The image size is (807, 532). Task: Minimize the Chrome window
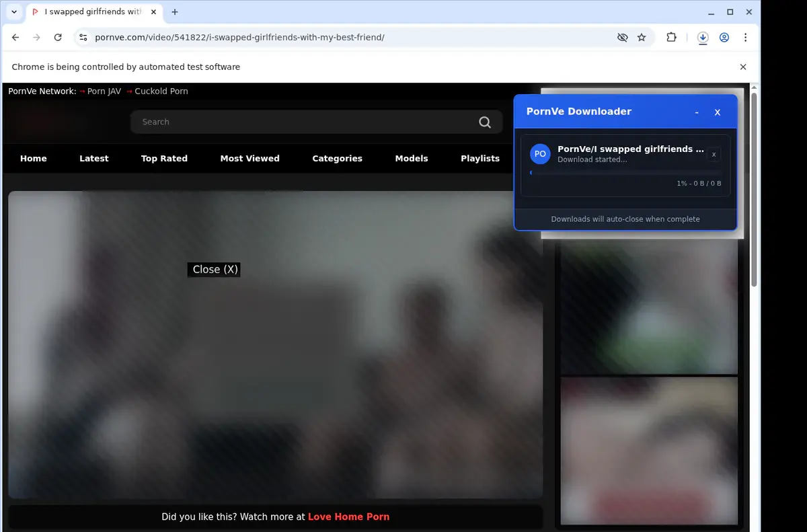point(712,12)
